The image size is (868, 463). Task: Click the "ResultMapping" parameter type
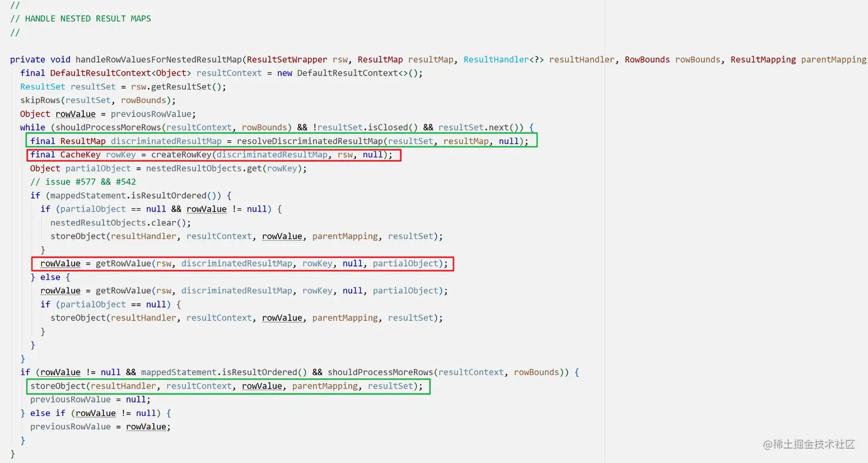[x=763, y=59]
